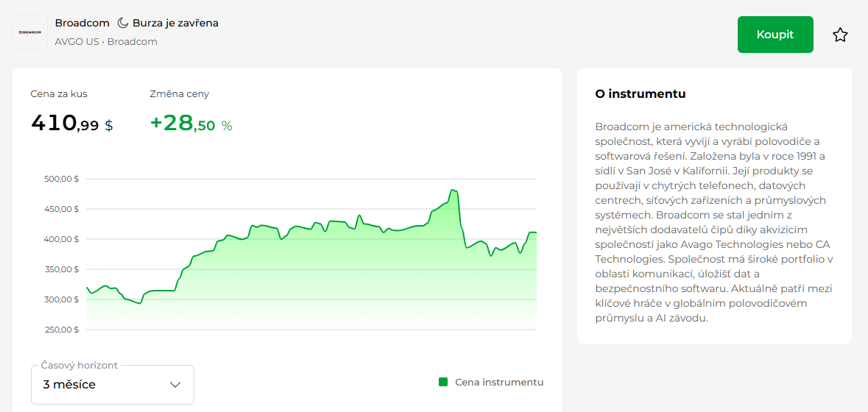Click the Broadcom logo thumbnail
Screen dimensions: 868x412
30,32
